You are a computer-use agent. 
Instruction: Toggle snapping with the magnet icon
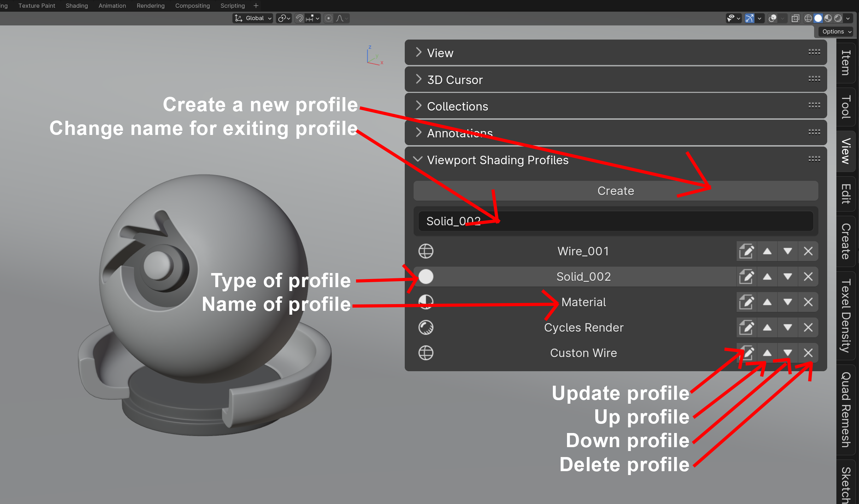[x=299, y=18]
